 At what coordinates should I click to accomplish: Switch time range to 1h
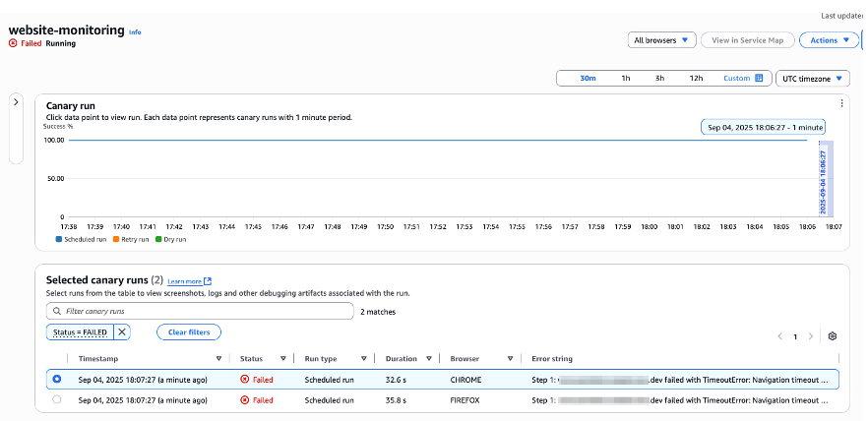point(625,78)
